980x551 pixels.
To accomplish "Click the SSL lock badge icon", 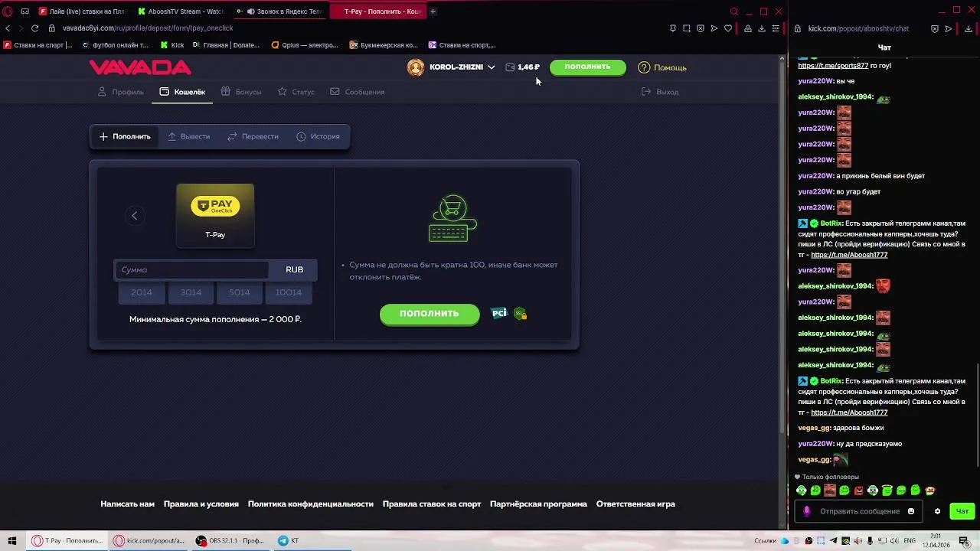I will pyautogui.click(x=521, y=313).
